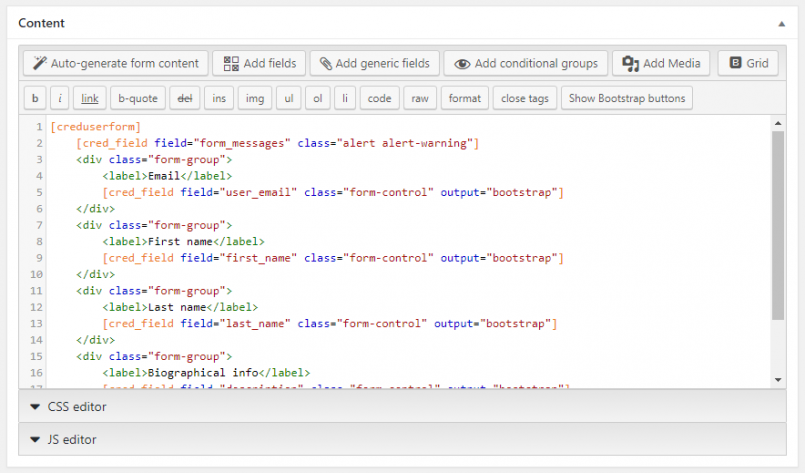The image size is (805, 473).
Task: Click the Bootstrap B icon on Grid
Action: coord(736,63)
